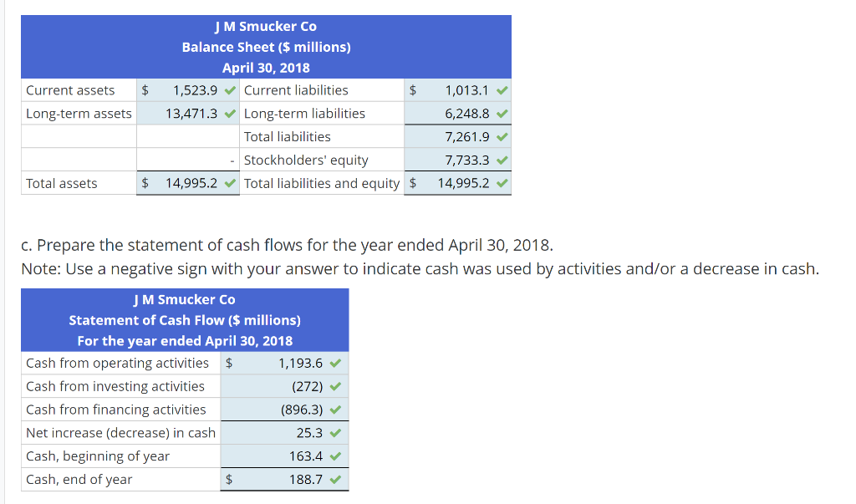Click the checkmark beside Long-term liabilities 6,248.8
Screen dimensions: 856x504
[x=499, y=113]
